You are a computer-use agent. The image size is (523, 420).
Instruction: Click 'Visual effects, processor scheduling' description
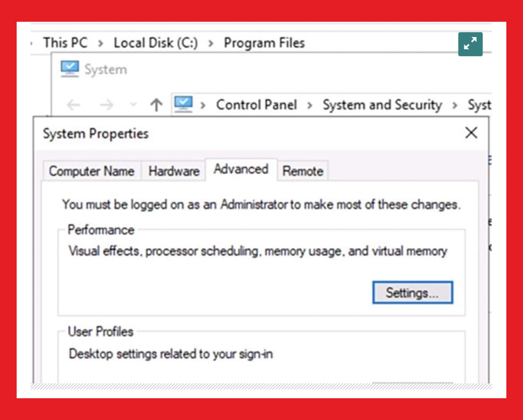click(x=258, y=251)
